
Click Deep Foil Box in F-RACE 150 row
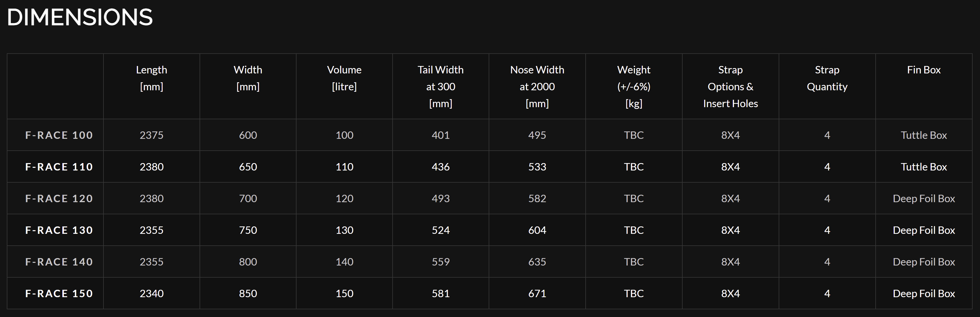click(x=924, y=294)
